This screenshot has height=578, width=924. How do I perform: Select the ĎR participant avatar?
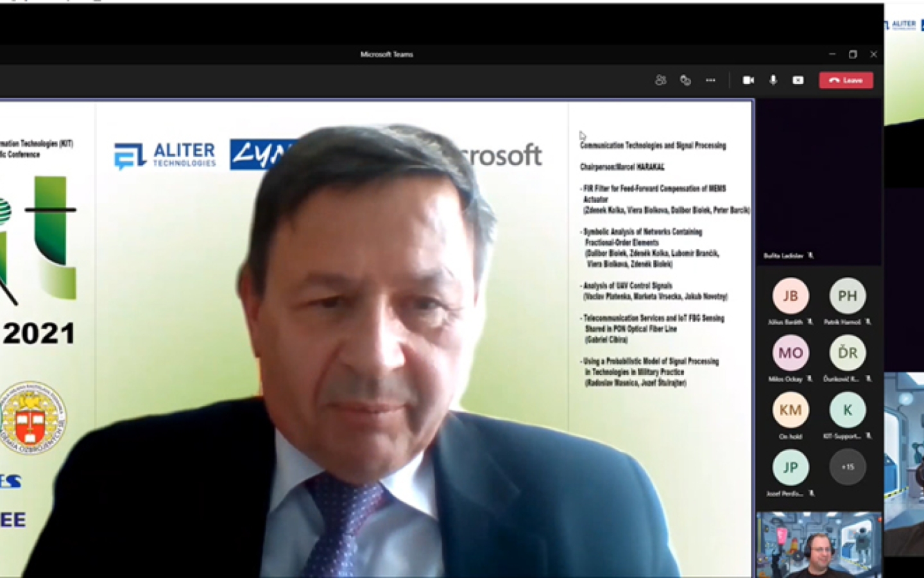(x=848, y=353)
